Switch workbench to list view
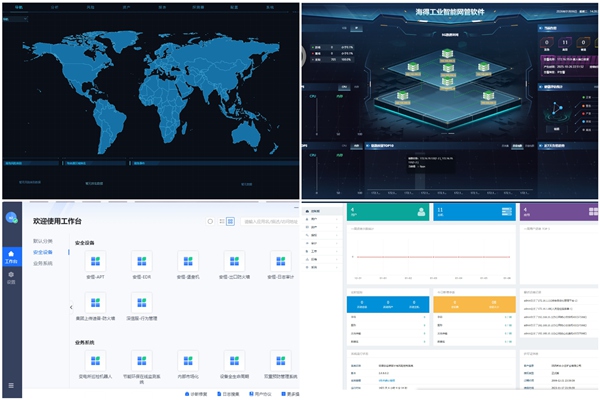 tap(220, 221)
